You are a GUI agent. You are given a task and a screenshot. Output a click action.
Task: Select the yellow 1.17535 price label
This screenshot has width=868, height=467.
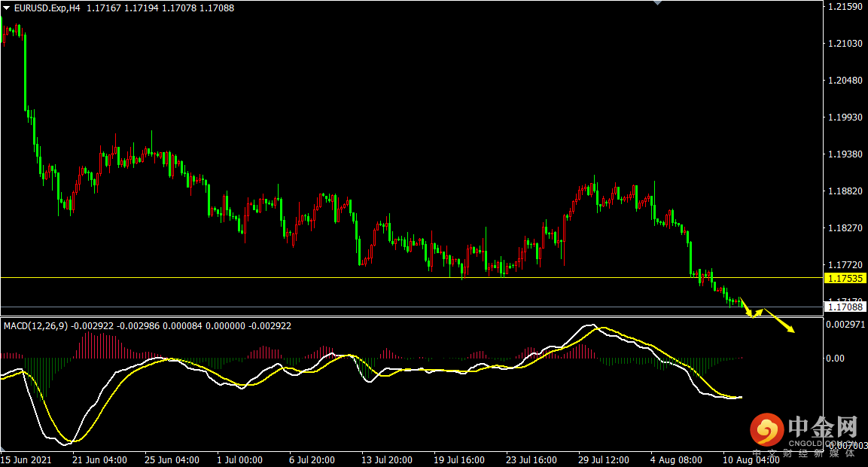pyautogui.click(x=845, y=278)
